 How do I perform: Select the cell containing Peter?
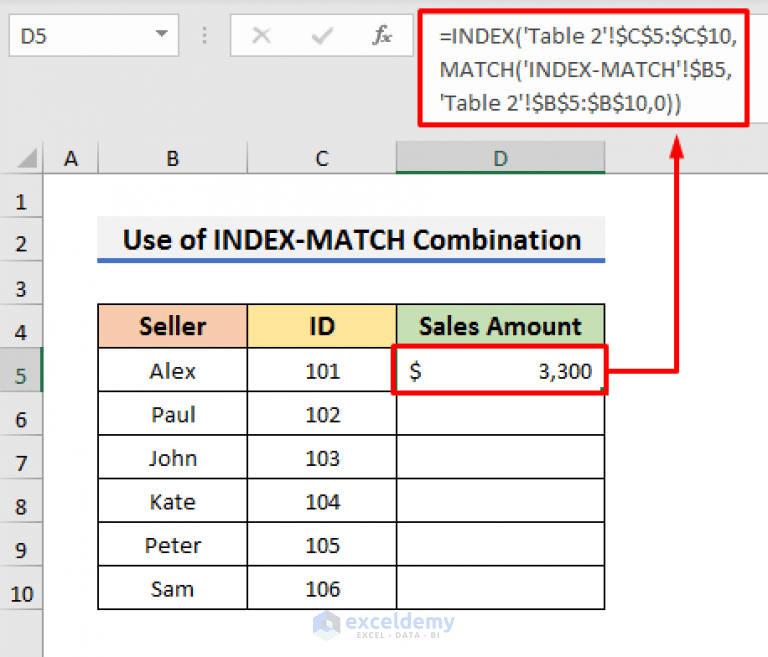pyautogui.click(x=173, y=545)
